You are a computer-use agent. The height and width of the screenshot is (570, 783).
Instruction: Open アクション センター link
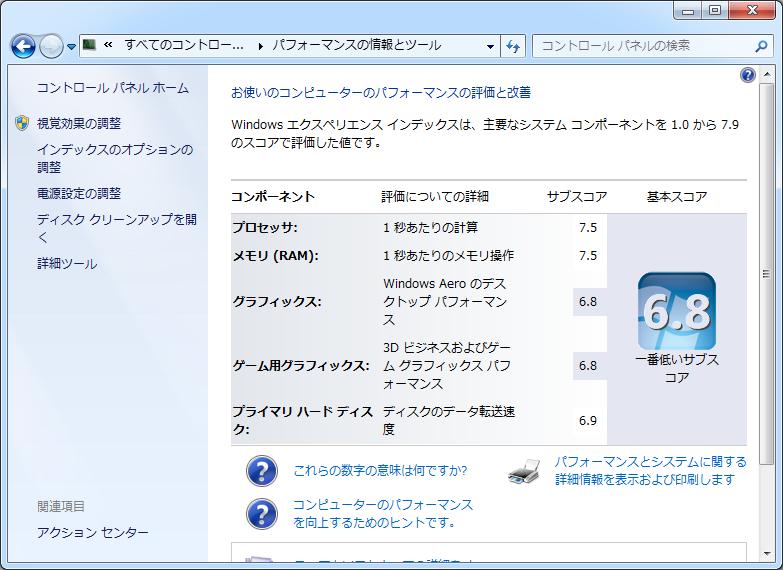click(x=93, y=533)
